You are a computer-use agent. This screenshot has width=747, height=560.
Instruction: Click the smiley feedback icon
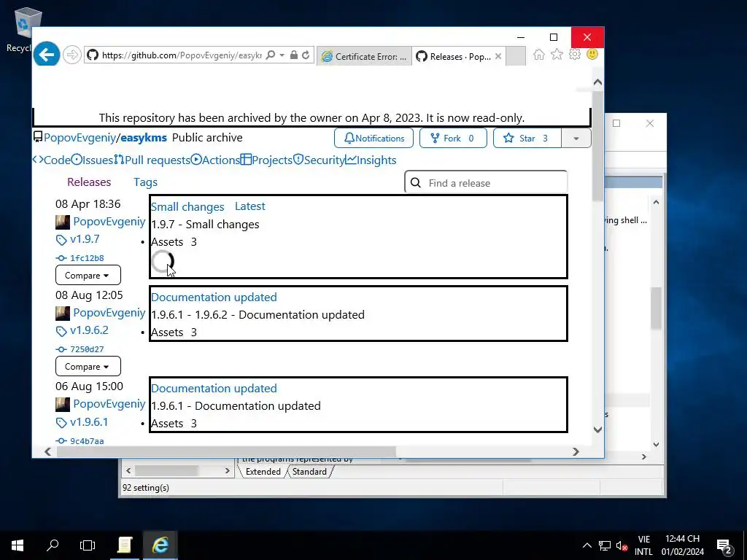[592, 54]
